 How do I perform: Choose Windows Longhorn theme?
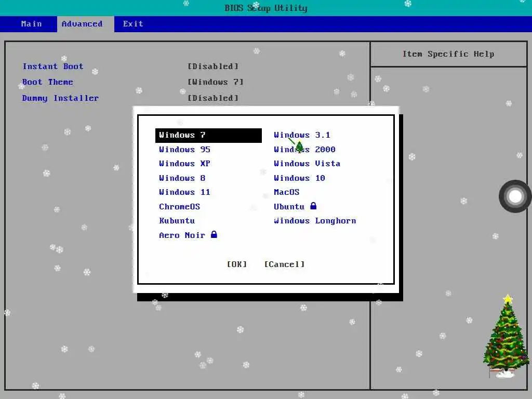point(315,221)
